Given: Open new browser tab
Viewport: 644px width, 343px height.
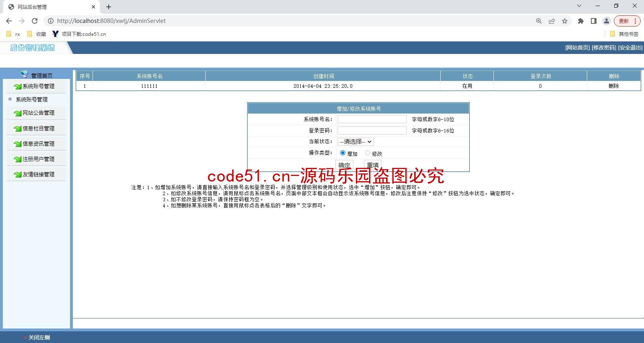Looking at the screenshot, I should tap(109, 7).
